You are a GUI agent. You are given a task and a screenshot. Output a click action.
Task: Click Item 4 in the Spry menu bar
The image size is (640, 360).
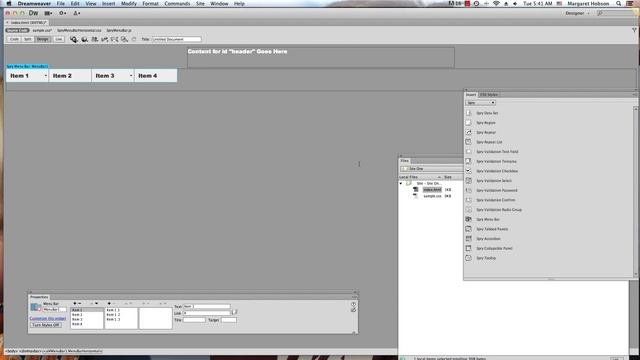(x=156, y=76)
